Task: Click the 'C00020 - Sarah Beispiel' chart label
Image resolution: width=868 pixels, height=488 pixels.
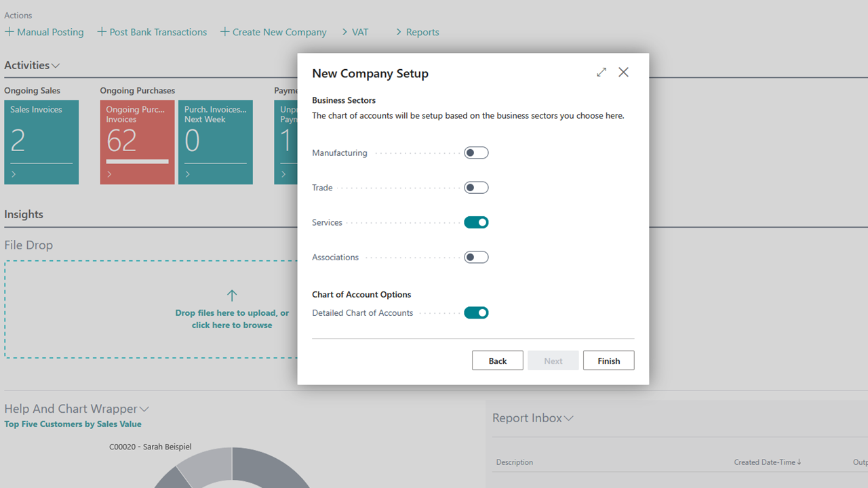Action: click(151, 447)
